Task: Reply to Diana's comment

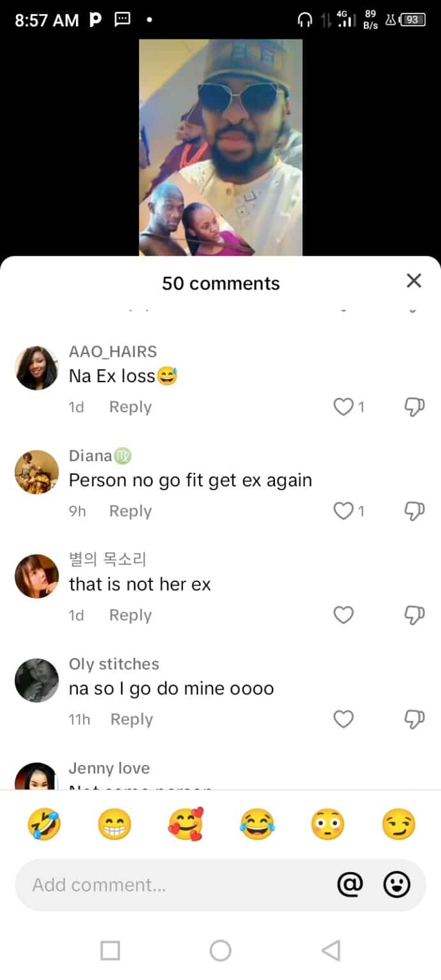Action: [x=130, y=511]
